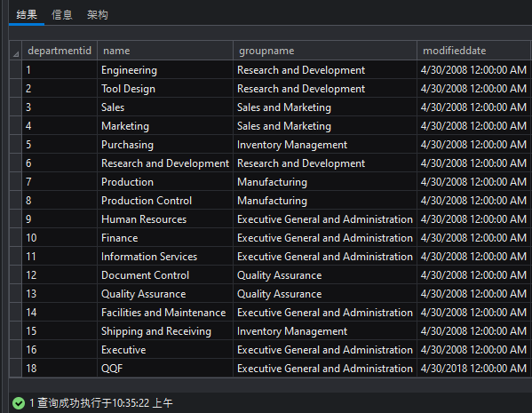Click the modifieddate column header
Screen dimensions: 532x413
click(x=473, y=51)
